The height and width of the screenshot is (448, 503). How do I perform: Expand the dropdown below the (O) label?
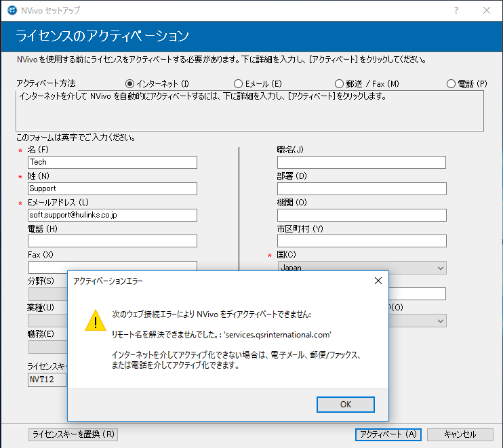pyautogui.click(x=418, y=321)
